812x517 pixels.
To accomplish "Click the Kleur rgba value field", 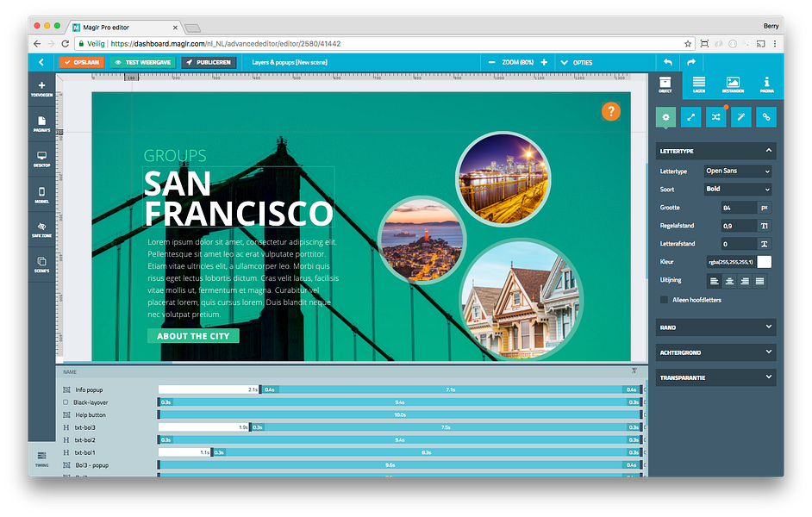I will point(731,262).
